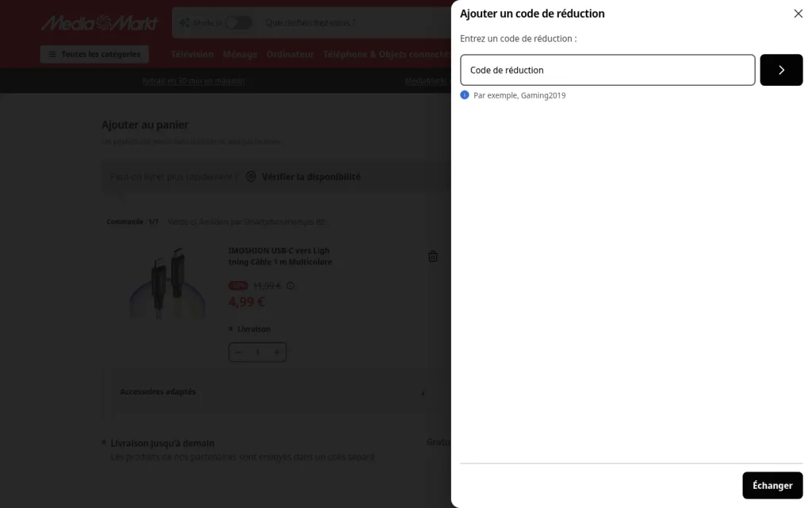Screen dimensions: 812x508
Task: Open the Toutes les catégories menu
Action: [94, 55]
